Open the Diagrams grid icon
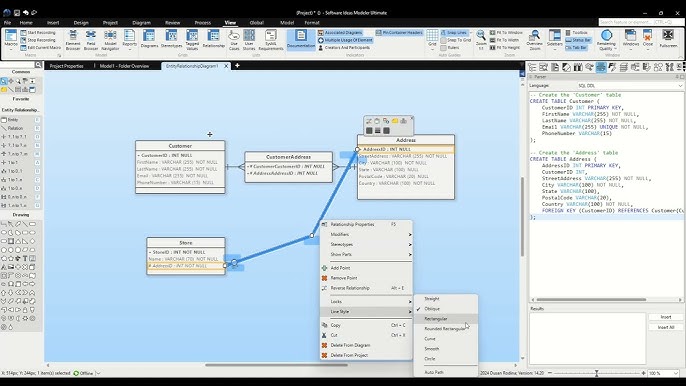Viewport: 686px width, 386px height. [x=149, y=39]
